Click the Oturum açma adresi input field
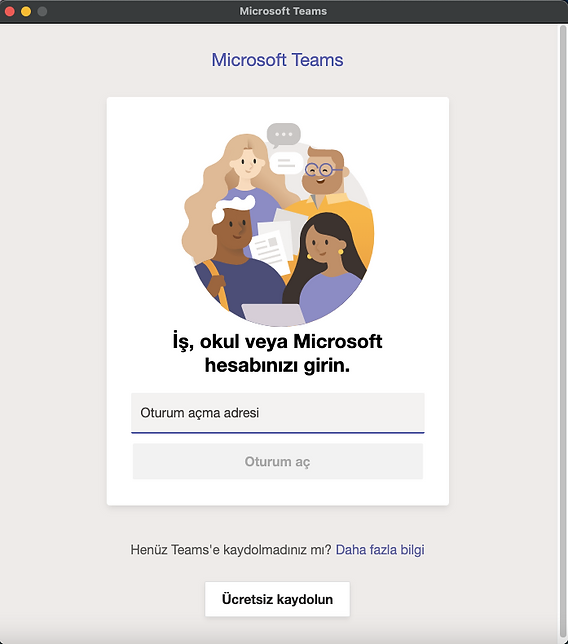The width and height of the screenshot is (568, 644). [278, 413]
